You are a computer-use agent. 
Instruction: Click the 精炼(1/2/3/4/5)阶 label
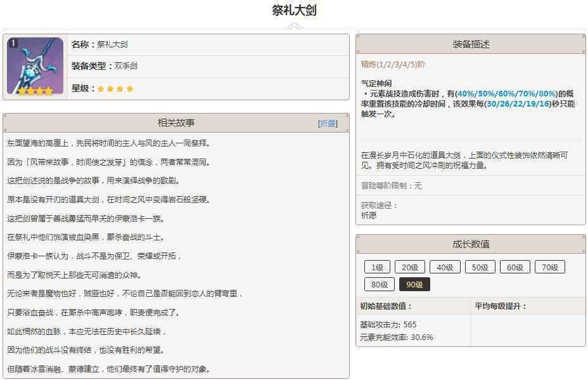coord(393,64)
